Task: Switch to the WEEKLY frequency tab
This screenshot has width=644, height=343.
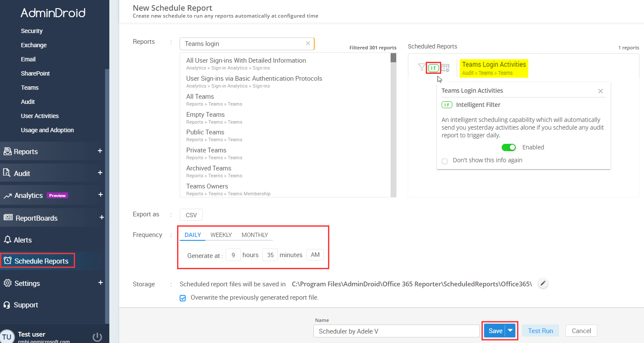Action: coord(221,235)
